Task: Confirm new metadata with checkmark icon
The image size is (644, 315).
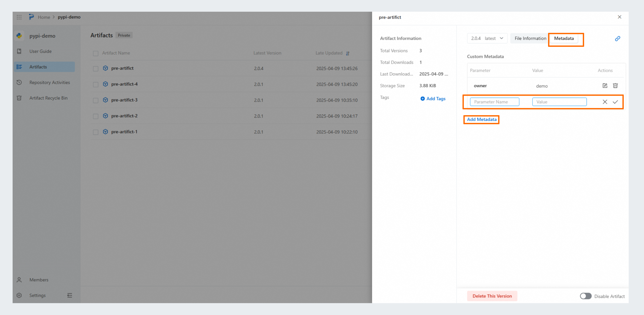Action: point(615,102)
